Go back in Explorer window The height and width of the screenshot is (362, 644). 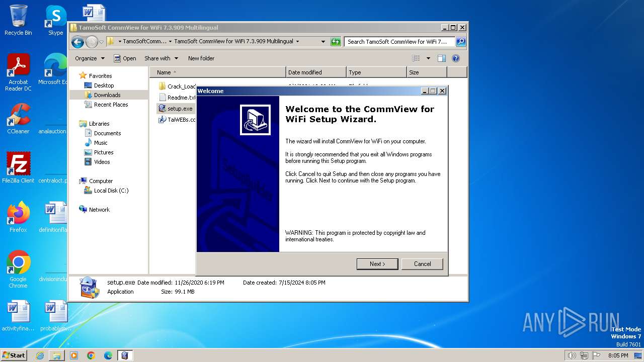pos(77,42)
